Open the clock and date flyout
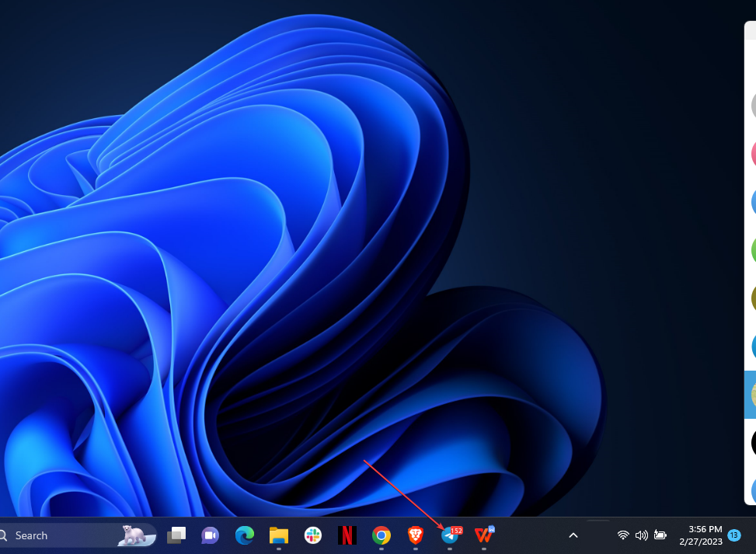This screenshot has width=756, height=554. tap(700, 535)
